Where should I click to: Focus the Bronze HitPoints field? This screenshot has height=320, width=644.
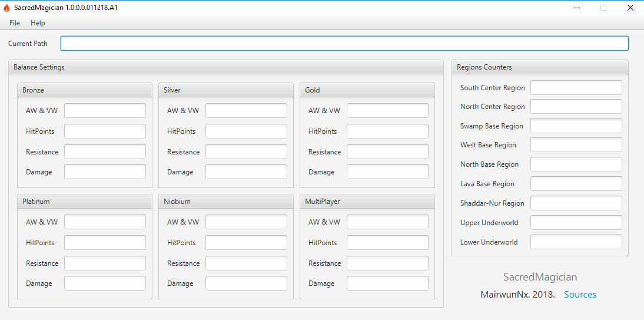pyautogui.click(x=105, y=131)
